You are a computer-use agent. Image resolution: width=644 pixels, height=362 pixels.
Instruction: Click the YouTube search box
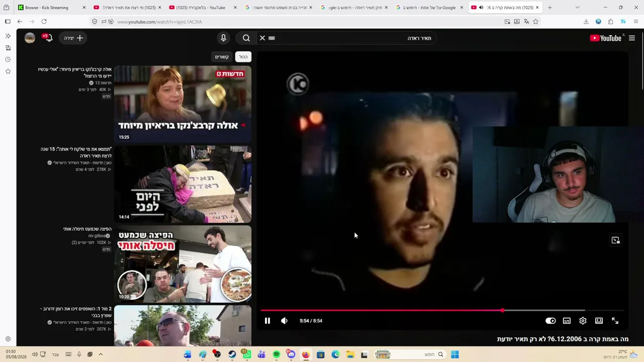tap(352, 38)
